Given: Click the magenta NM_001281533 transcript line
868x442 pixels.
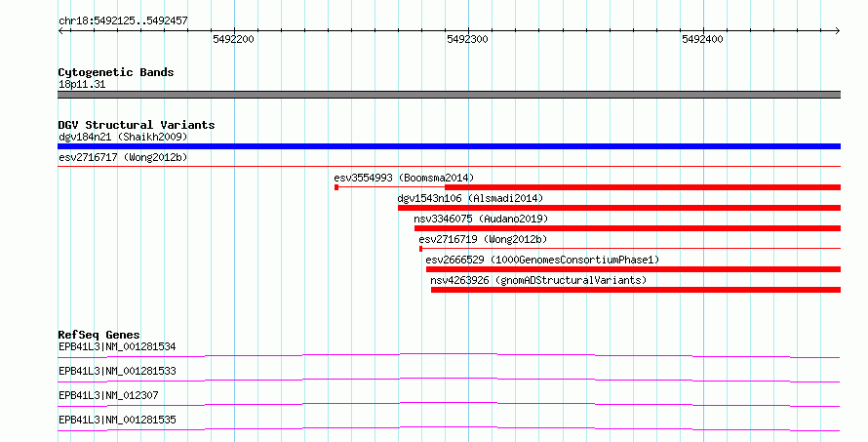Looking at the screenshot, I should point(449,380).
